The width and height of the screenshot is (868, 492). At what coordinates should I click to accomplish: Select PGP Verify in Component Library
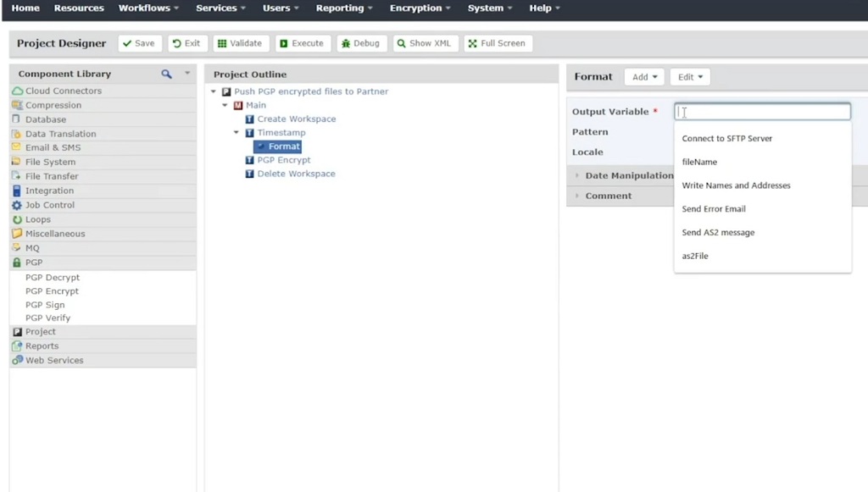(47, 318)
